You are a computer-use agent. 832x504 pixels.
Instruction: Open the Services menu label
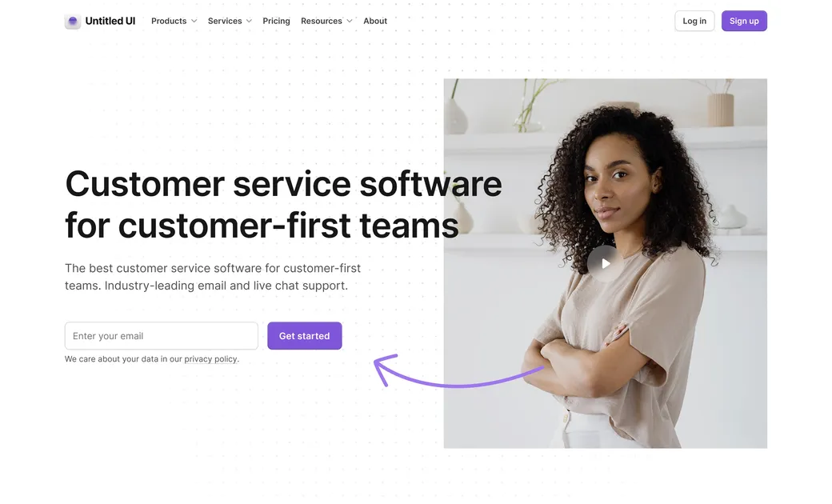225,22
